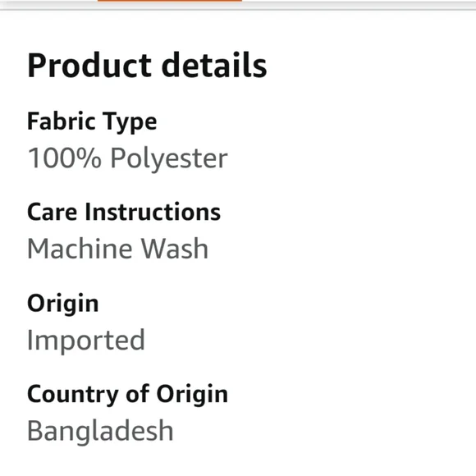Click the Imported value text
476x476 pixels.
click(x=86, y=341)
